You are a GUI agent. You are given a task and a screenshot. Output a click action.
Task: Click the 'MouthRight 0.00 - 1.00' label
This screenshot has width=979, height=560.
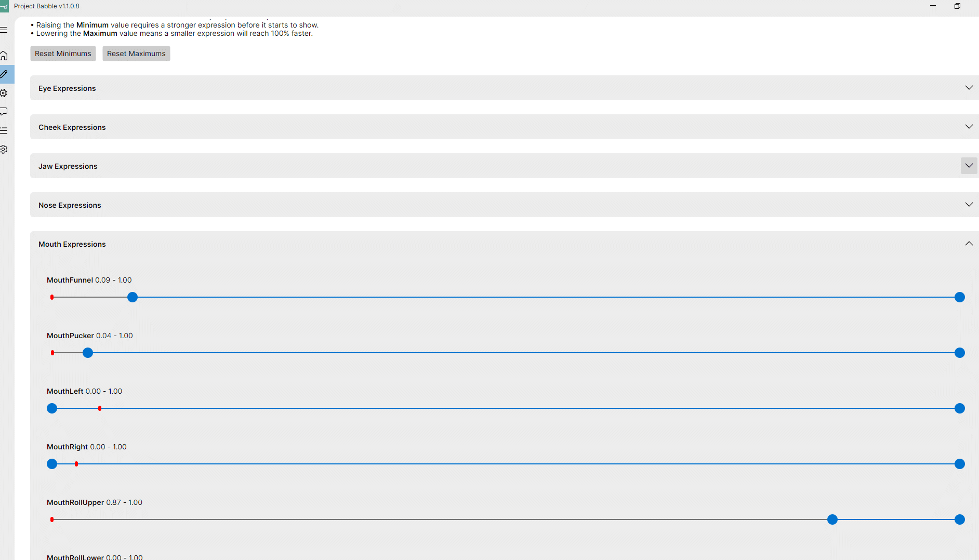coord(87,447)
